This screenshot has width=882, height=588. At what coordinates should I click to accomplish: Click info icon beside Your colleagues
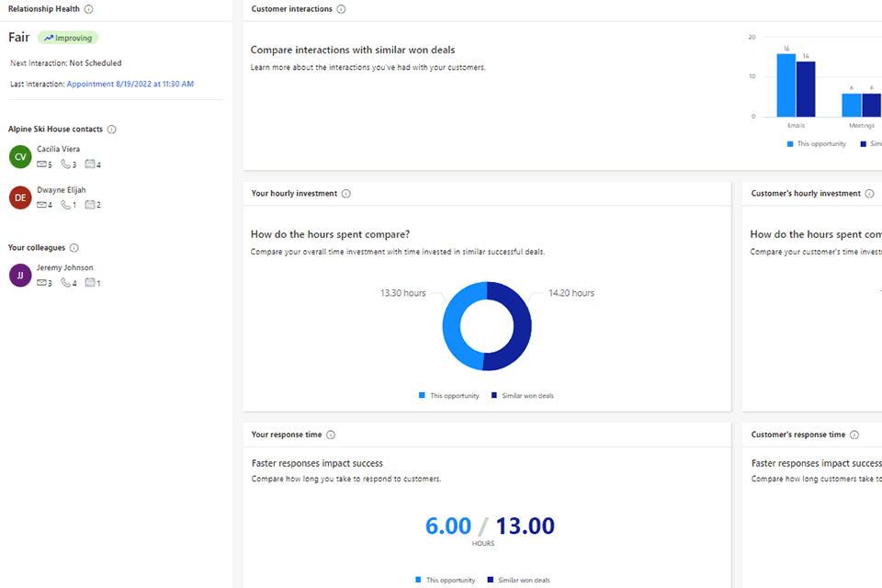tap(73, 248)
